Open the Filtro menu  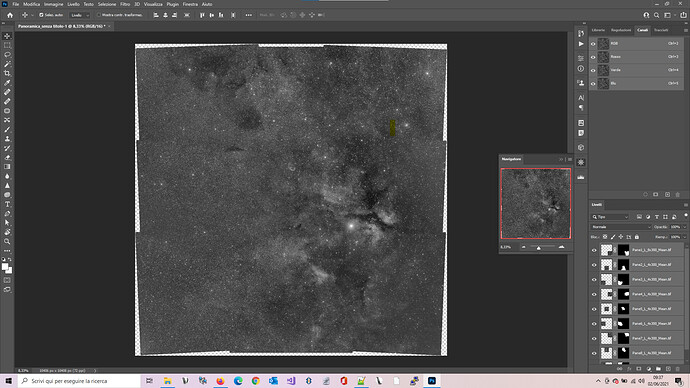125,4
